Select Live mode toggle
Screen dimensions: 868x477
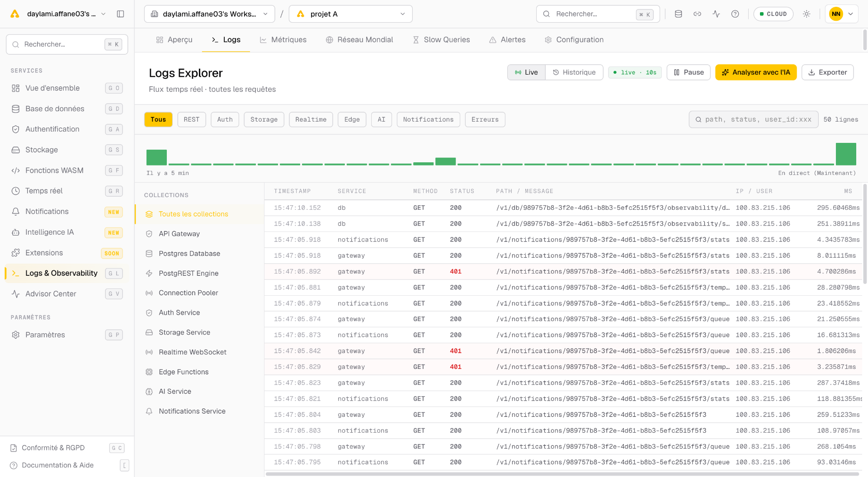tap(527, 72)
